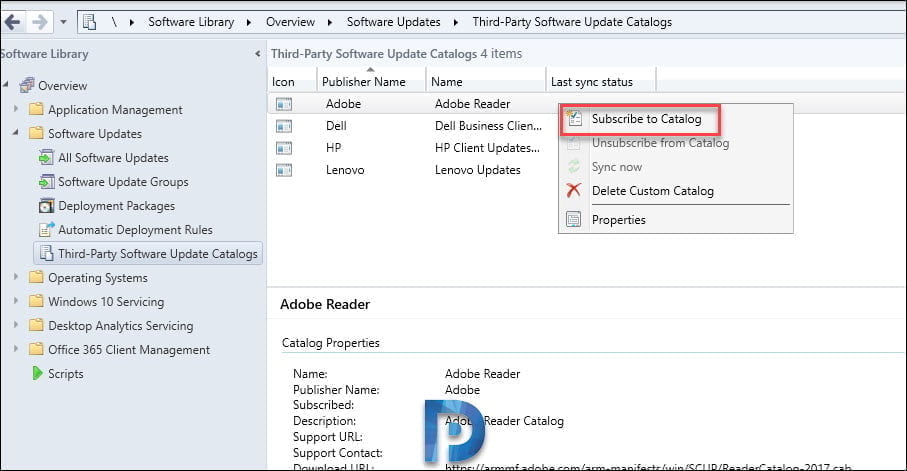Open Deployment Packages in the tree
907x471 pixels.
coord(116,206)
